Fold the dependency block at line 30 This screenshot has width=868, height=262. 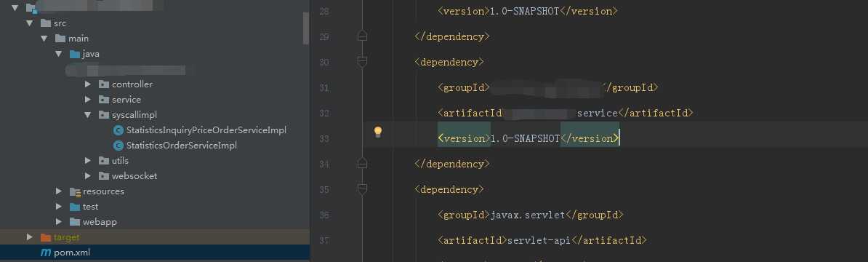point(362,62)
